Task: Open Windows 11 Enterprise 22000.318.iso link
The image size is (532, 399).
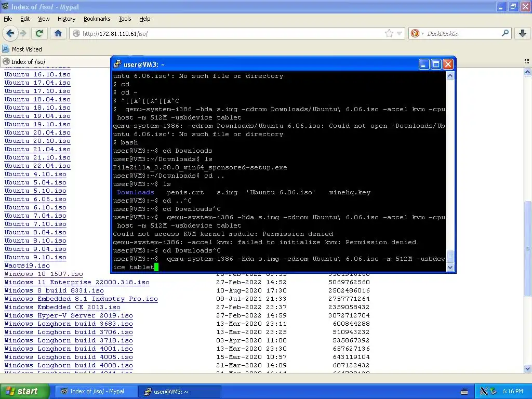Action: click(x=77, y=282)
